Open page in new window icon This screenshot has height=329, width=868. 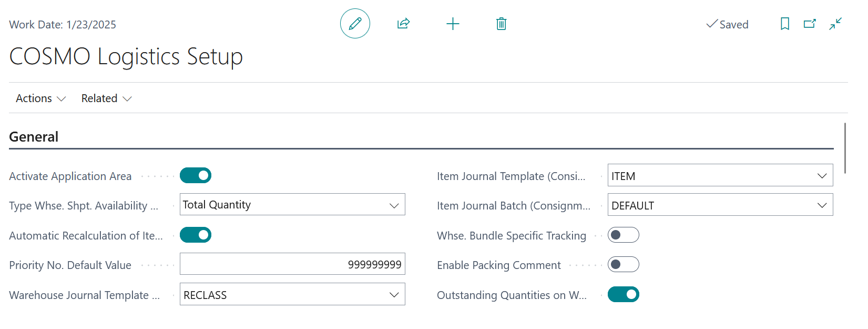[810, 24]
